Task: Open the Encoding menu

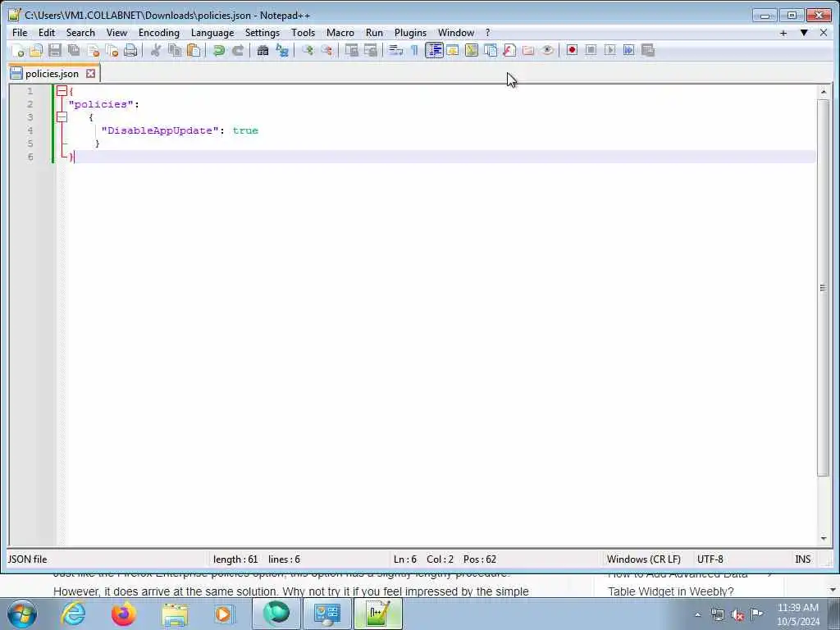Action: pos(159,33)
